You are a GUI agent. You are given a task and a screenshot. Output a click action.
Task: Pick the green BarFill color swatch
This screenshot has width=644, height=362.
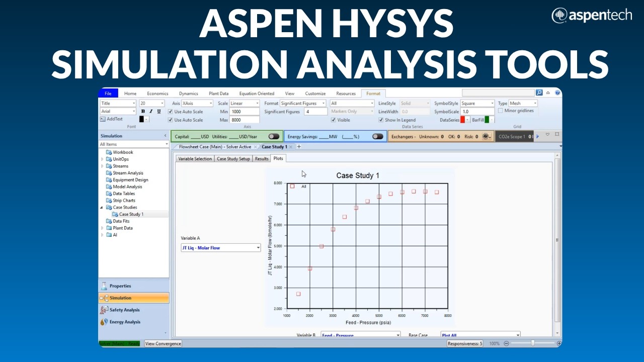487,120
